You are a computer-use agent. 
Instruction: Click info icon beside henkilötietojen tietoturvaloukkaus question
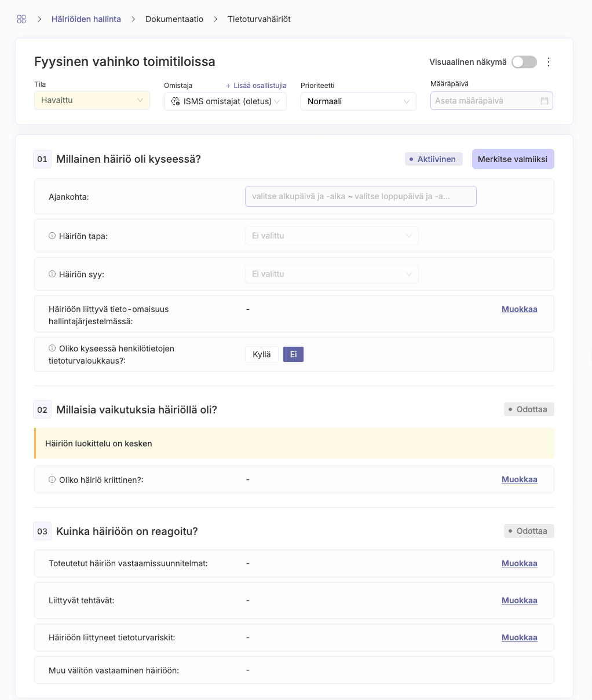point(52,349)
